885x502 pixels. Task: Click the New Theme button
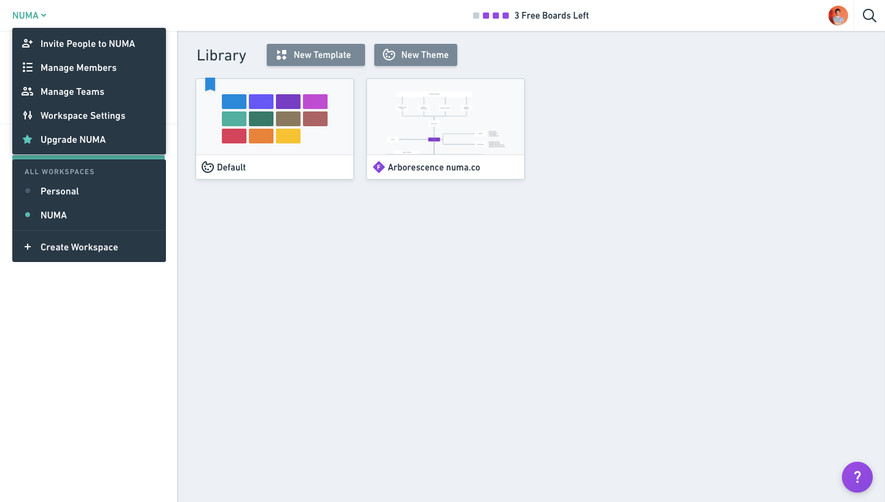[415, 55]
